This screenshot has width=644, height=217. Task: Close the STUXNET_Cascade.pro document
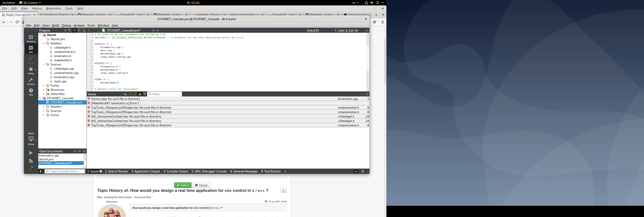158,31
